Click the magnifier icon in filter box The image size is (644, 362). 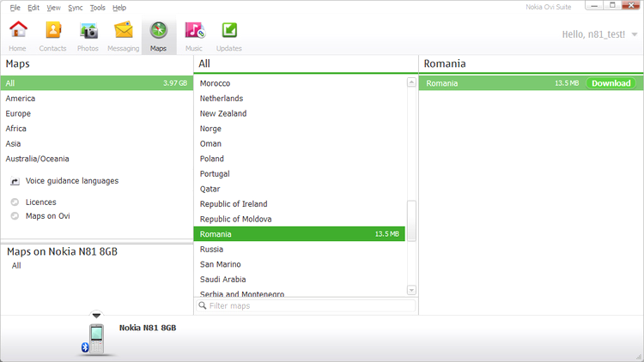pos(203,305)
